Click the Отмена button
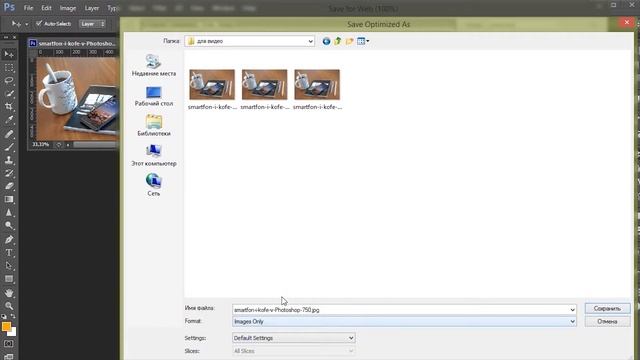Image resolution: width=640 pixels, height=360 pixels. pyautogui.click(x=607, y=322)
